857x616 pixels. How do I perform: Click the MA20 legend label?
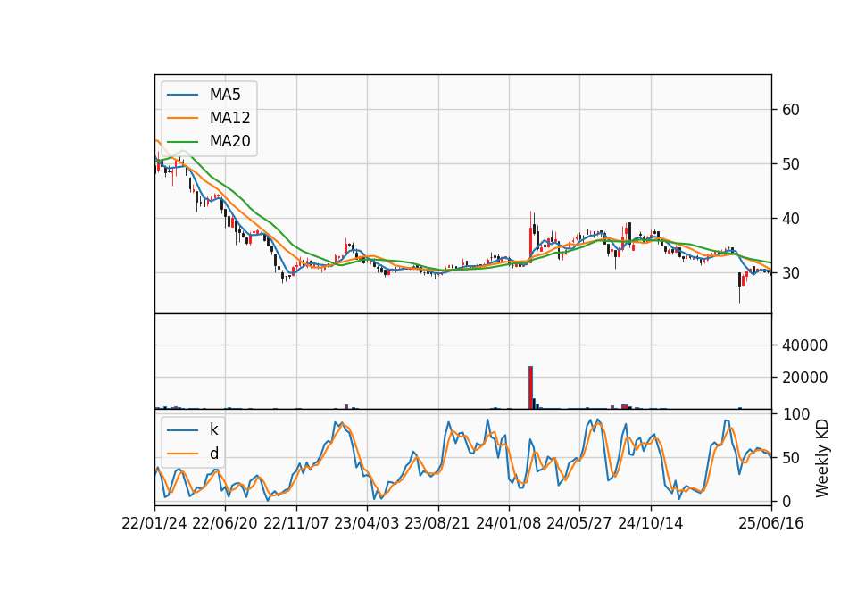pyautogui.click(x=229, y=141)
